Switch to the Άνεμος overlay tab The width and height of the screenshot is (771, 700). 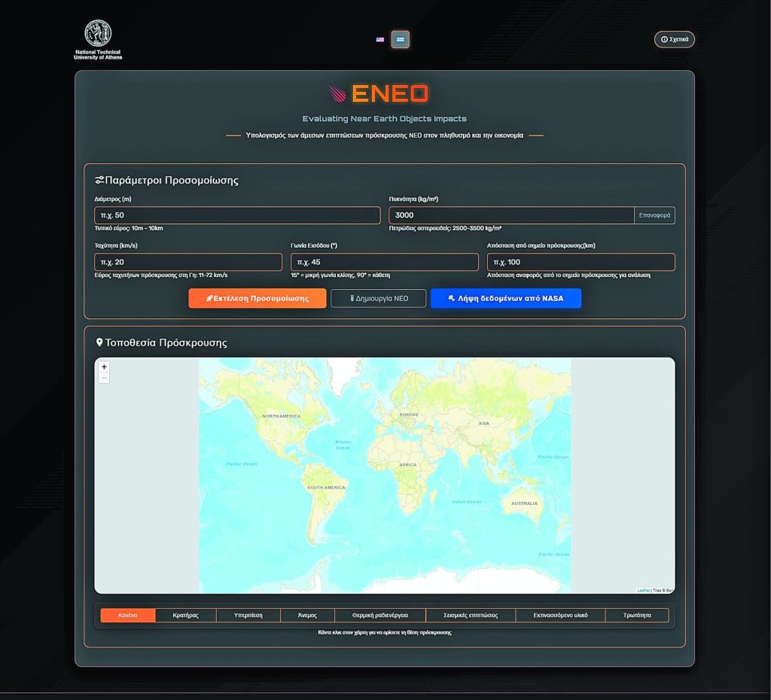306,616
